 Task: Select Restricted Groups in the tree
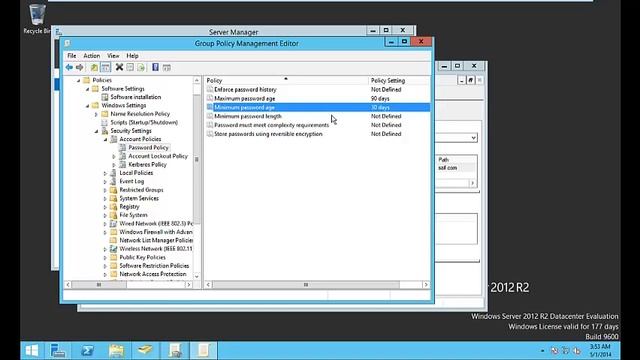[x=141, y=190]
